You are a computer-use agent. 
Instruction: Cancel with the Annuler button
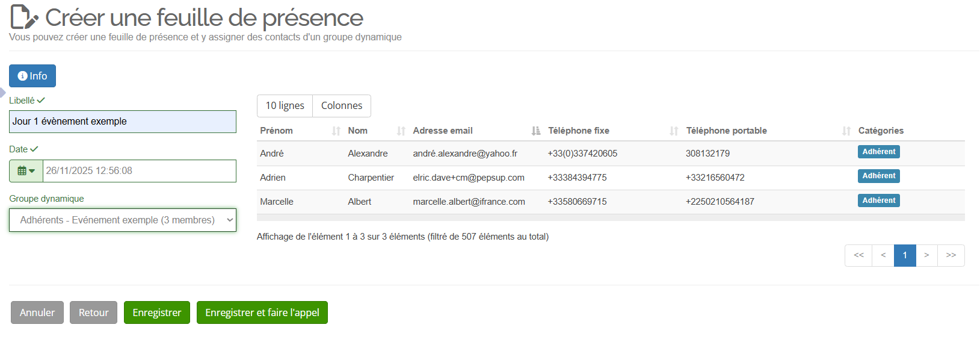tap(37, 312)
